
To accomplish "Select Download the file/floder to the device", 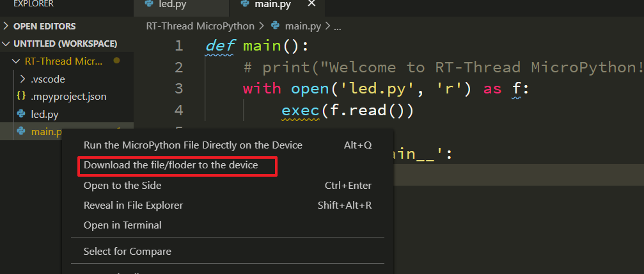I will (171, 165).
